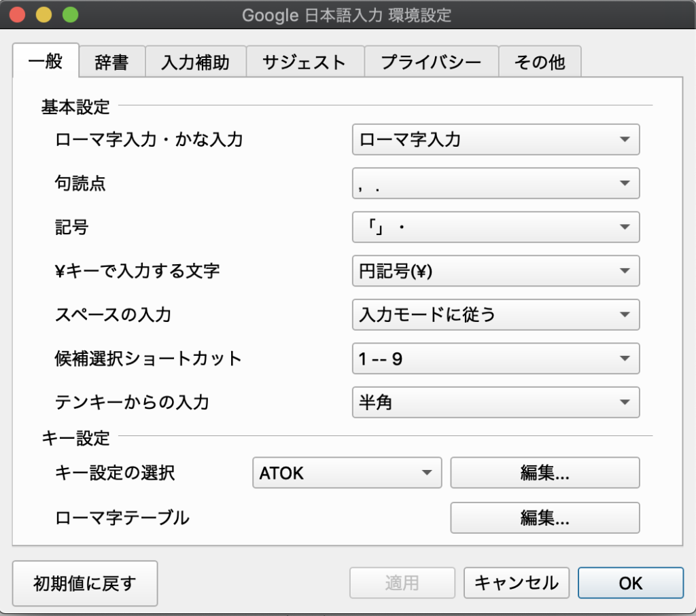
Task: Open the ローマ字入力・かな入力 dropdown
Action: click(x=495, y=140)
